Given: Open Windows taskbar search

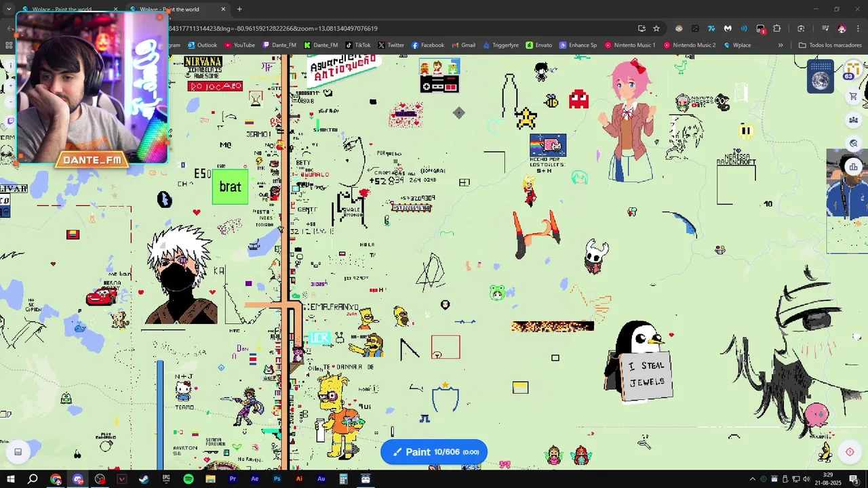Looking at the screenshot, I should point(33,479).
